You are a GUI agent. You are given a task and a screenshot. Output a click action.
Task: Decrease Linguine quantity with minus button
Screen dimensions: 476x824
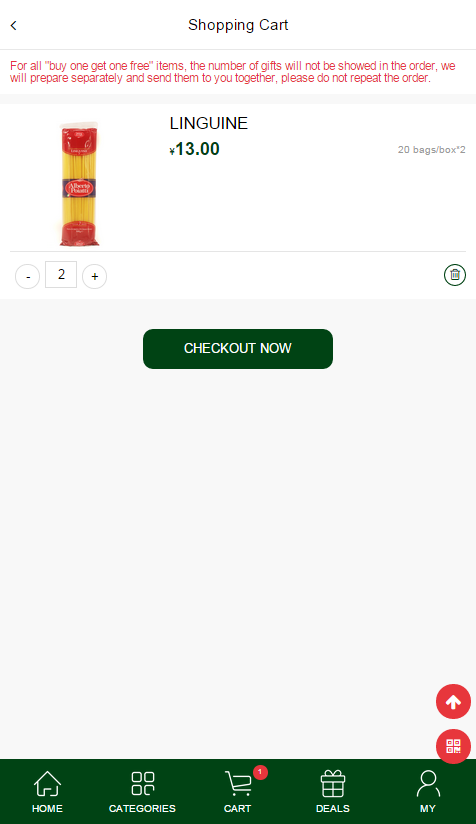[27, 276]
